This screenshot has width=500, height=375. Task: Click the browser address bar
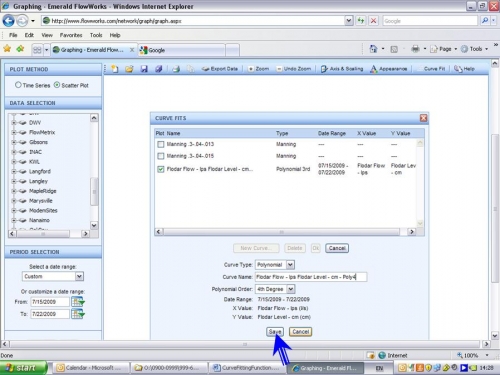tap(193, 21)
